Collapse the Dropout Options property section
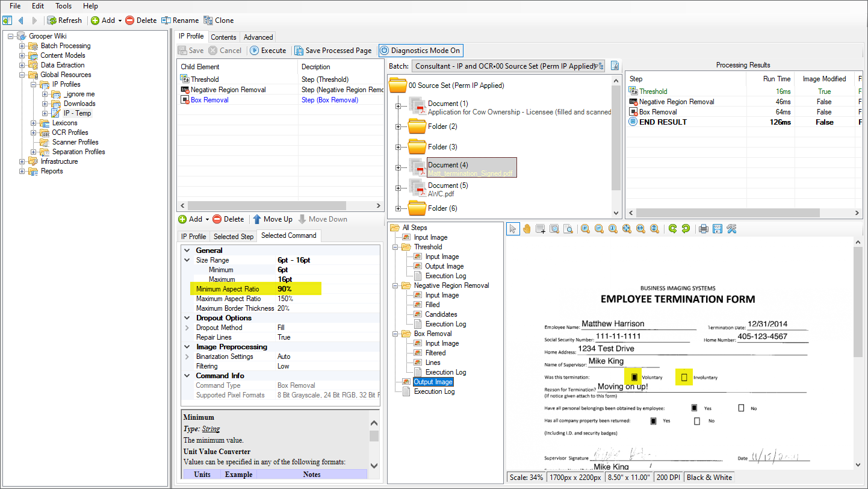 [187, 318]
